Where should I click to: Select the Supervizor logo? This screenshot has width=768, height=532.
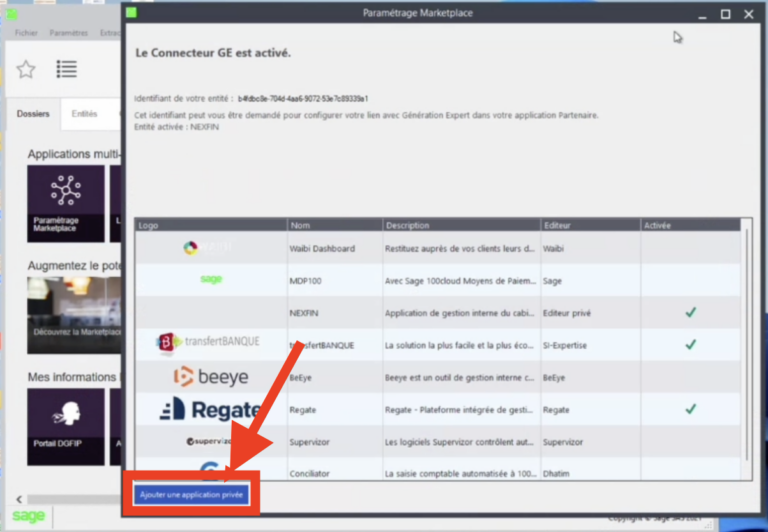click(208, 441)
